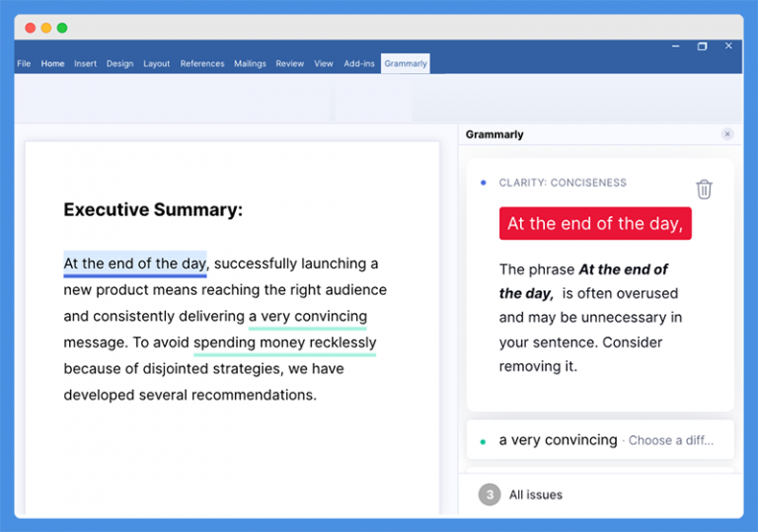Switch to the References tab
Image resolution: width=758 pixels, height=532 pixels.
click(202, 63)
